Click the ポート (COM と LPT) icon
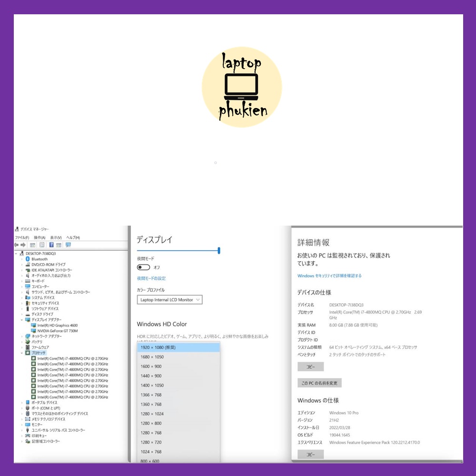Viewport: 476px width, 476px height. click(x=28, y=408)
